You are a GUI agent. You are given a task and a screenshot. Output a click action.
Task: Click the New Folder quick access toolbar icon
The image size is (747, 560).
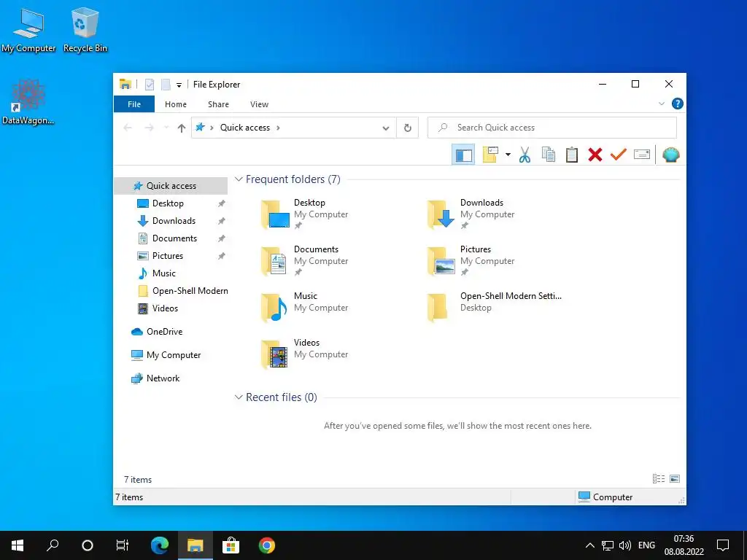point(166,85)
